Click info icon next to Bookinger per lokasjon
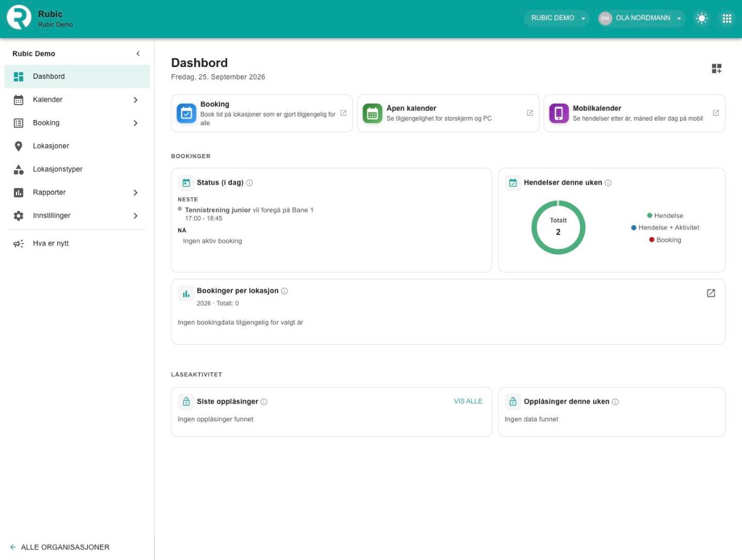Image resolution: width=742 pixels, height=560 pixels. click(x=285, y=291)
